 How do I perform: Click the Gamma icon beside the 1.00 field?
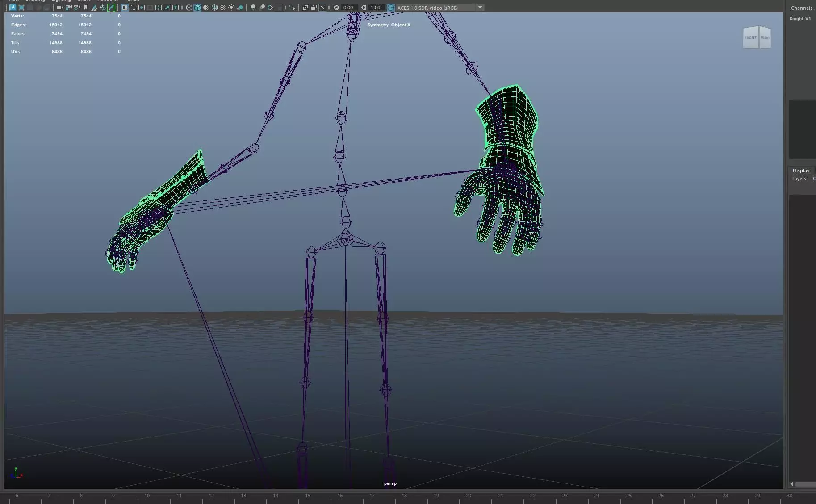364,8
